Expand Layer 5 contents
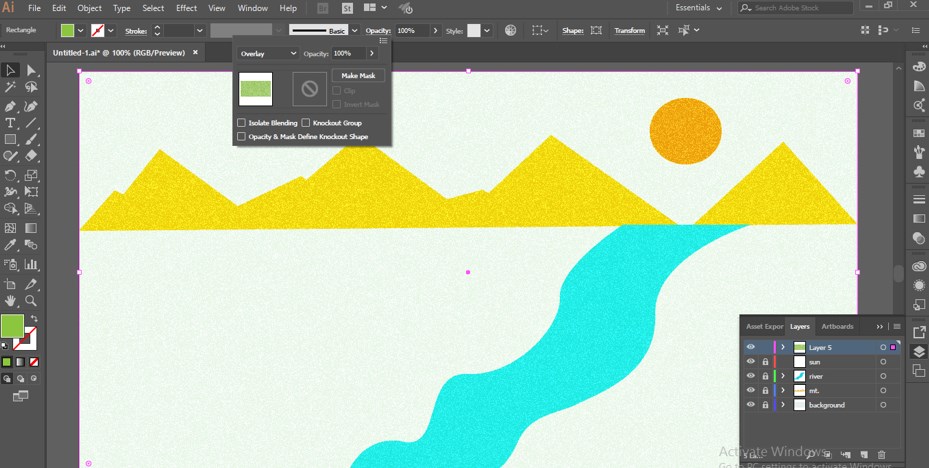 pyautogui.click(x=783, y=347)
